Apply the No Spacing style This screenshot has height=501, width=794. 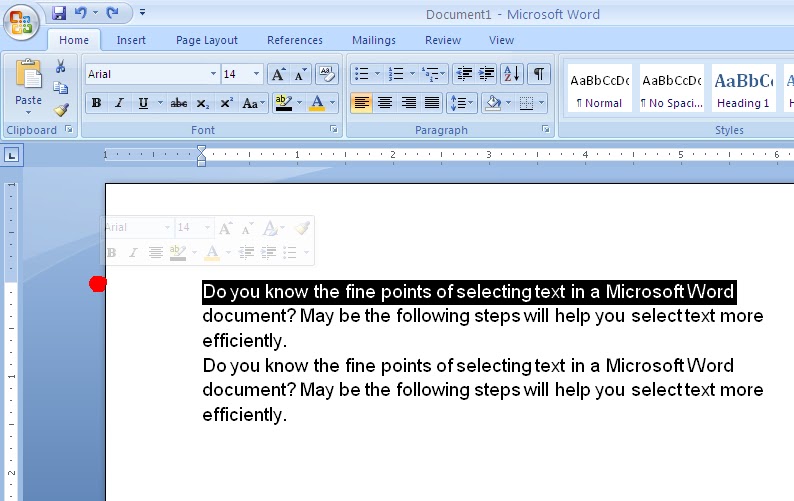pos(671,89)
